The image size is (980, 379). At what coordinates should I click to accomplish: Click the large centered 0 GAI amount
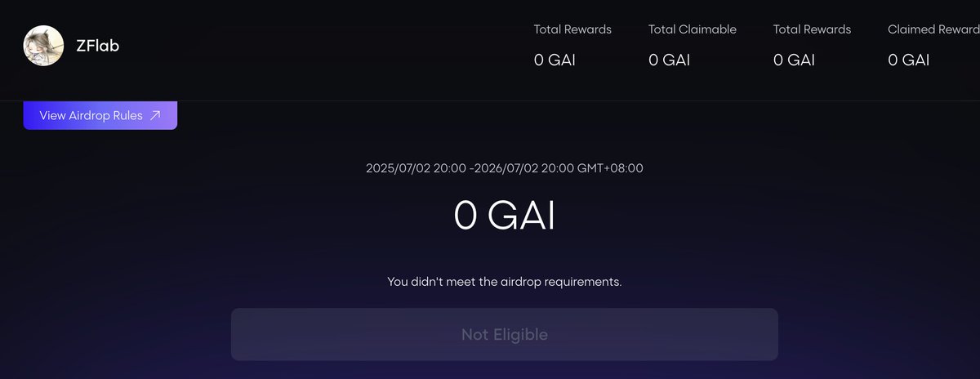505,216
